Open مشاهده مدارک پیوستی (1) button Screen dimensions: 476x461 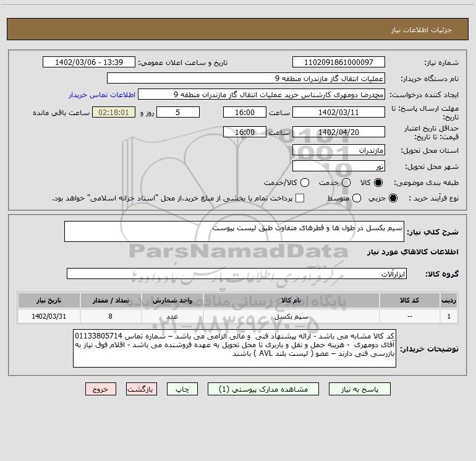click(263, 389)
